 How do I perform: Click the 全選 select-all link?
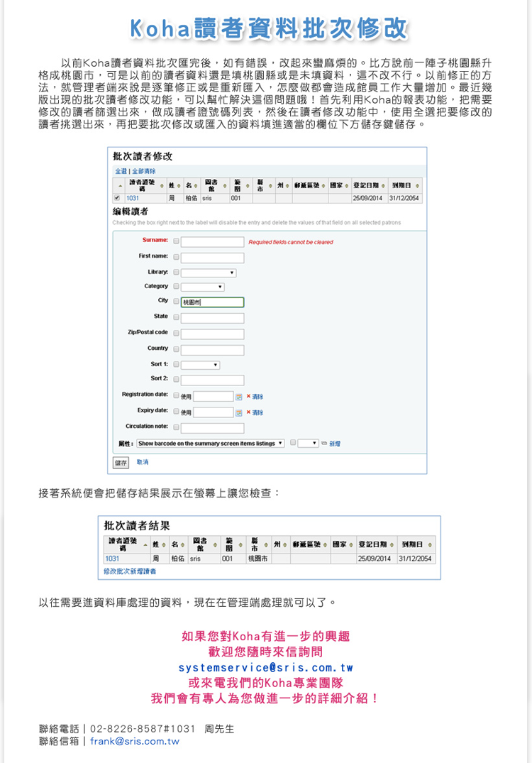(x=121, y=171)
